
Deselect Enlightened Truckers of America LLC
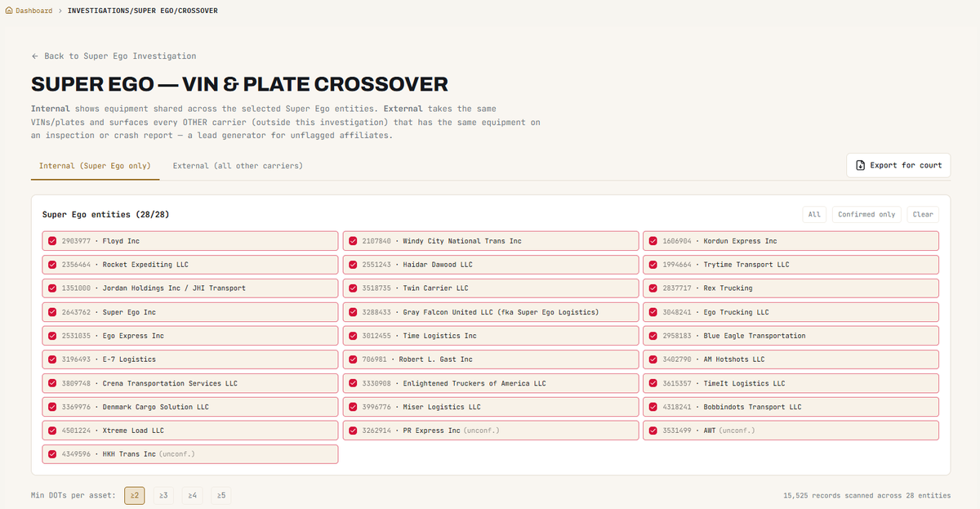(490, 383)
